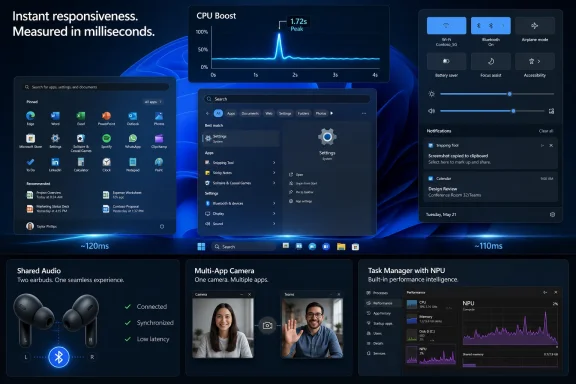The image size is (576, 384).
Task: Select NPU graph in Task Manager list
Action: (431, 355)
